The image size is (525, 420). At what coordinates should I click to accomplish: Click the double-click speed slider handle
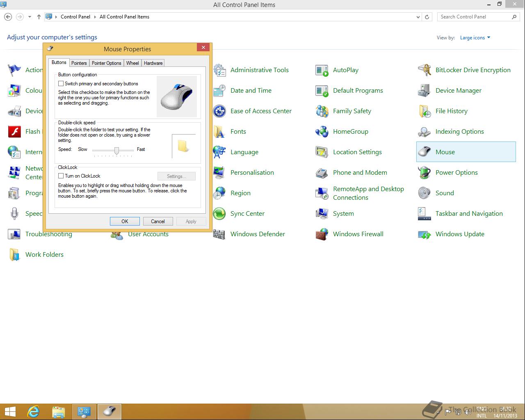[x=116, y=151]
